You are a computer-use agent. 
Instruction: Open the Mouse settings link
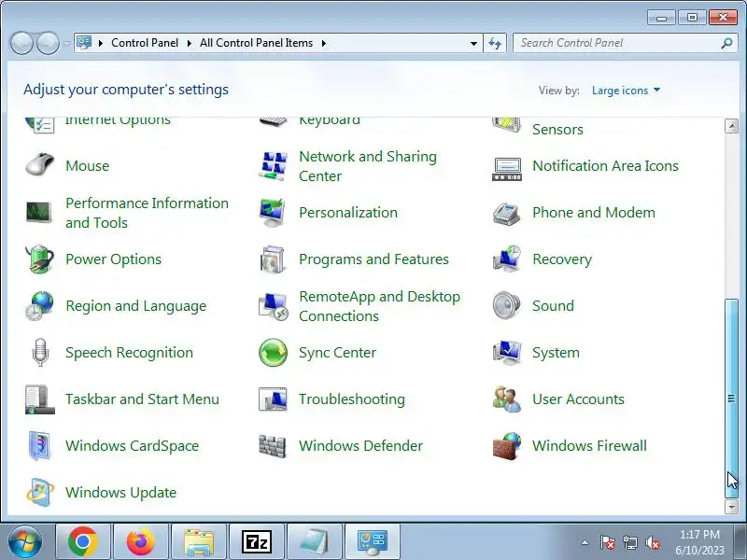87,166
